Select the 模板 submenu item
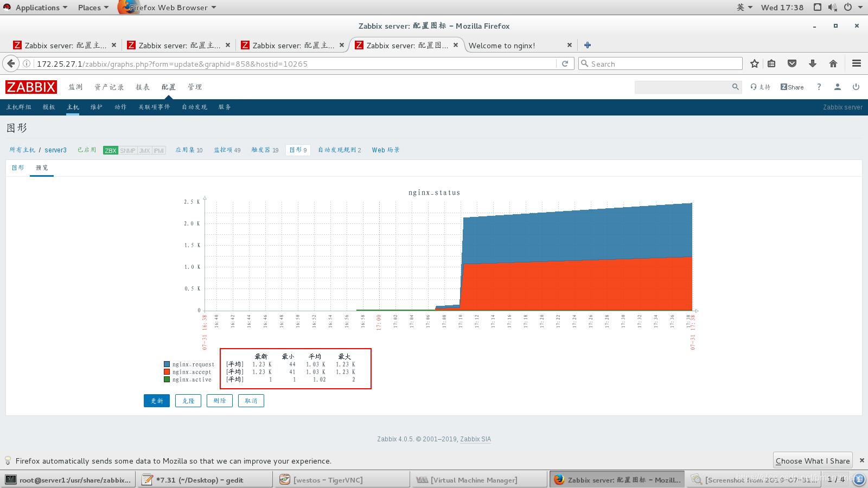Screen dimensions: 868x488 pyautogui.click(x=49, y=107)
